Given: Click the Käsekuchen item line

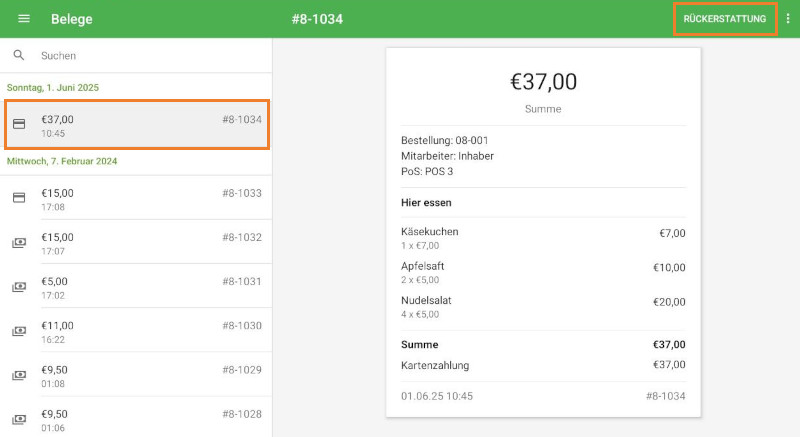Looking at the screenshot, I should [x=543, y=238].
